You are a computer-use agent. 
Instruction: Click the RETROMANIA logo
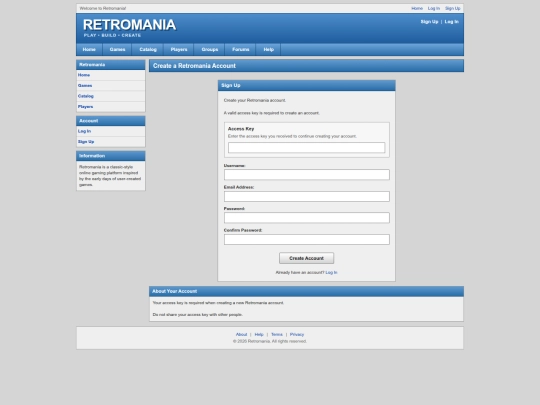pos(129,25)
